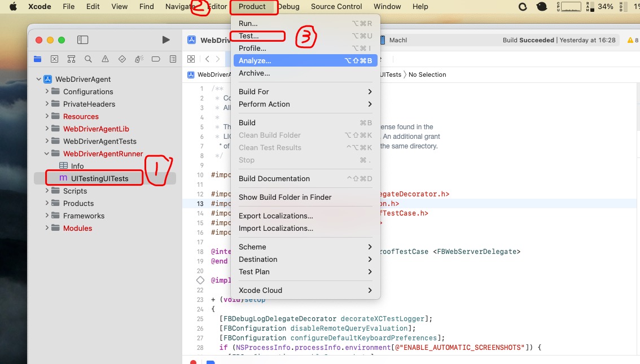
Task: Go forward in editor history
Action: point(218,59)
